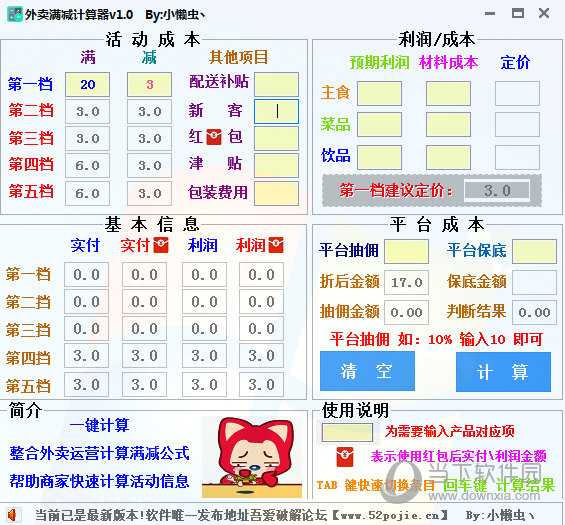Click the www.52pojie.cn text in status bar
The width and height of the screenshot is (565, 525).
coord(390,516)
